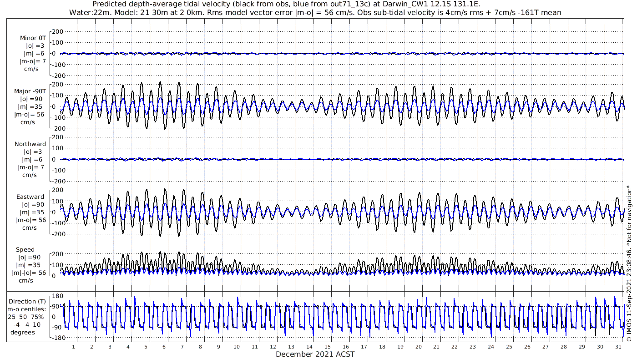Click day 21 on the date axis
This screenshot has height=364, width=637.
coord(436,347)
